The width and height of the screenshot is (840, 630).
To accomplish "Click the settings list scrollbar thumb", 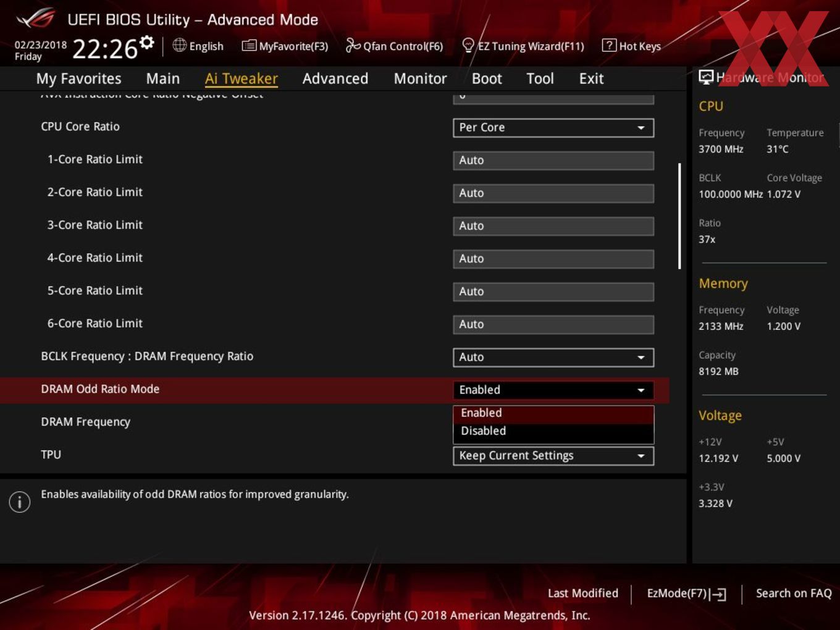I will [679, 216].
